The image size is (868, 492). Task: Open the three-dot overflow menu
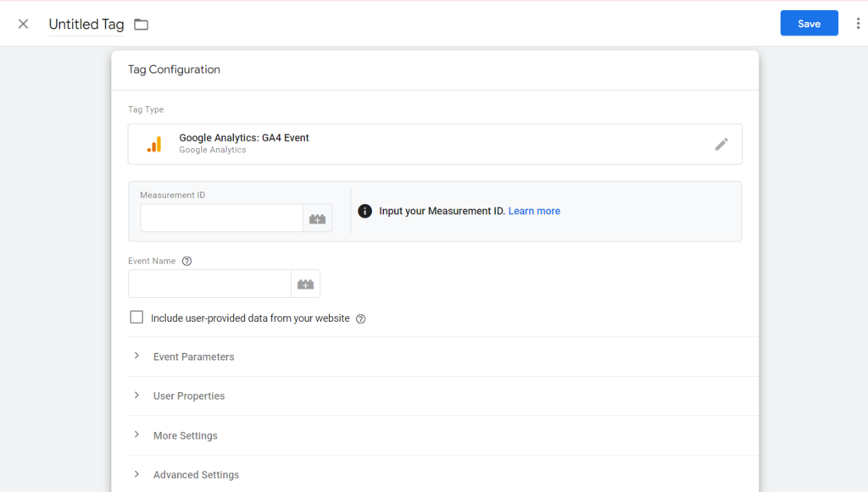(x=858, y=23)
